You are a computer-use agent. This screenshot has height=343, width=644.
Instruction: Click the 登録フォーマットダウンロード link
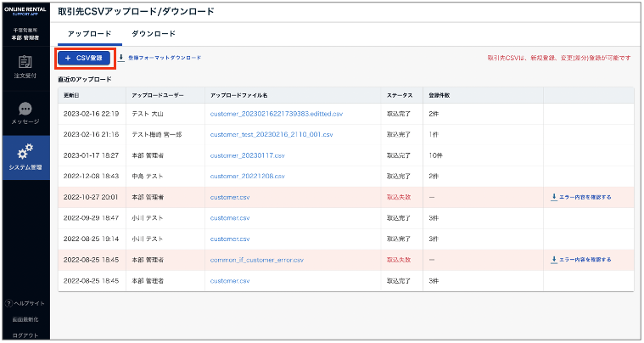165,58
